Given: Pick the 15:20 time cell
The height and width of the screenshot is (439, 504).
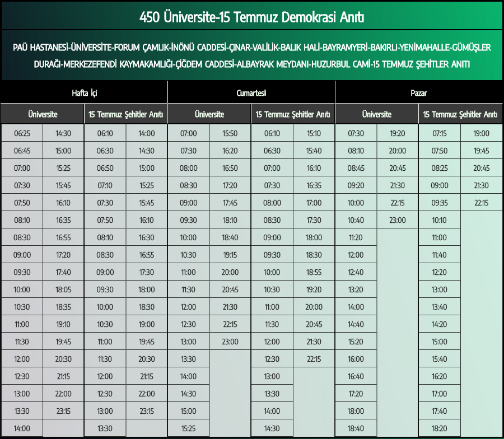Looking at the screenshot, I should coord(356,342).
